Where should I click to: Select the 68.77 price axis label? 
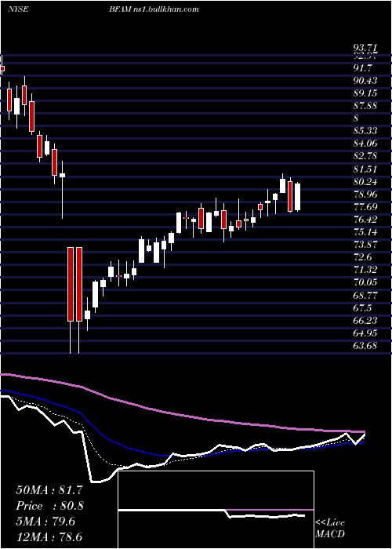[365, 295]
